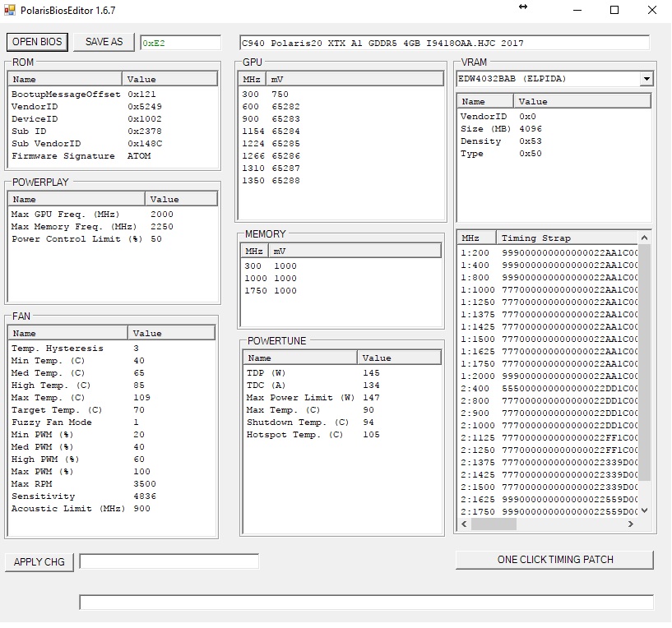Click the timing strap horizontal scrollbar thumb
Screen dimensions: 672x628
(494, 524)
